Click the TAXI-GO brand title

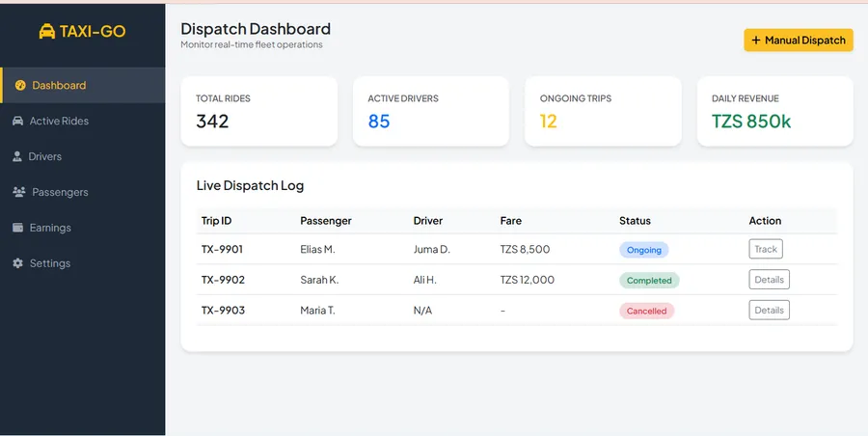pos(93,32)
